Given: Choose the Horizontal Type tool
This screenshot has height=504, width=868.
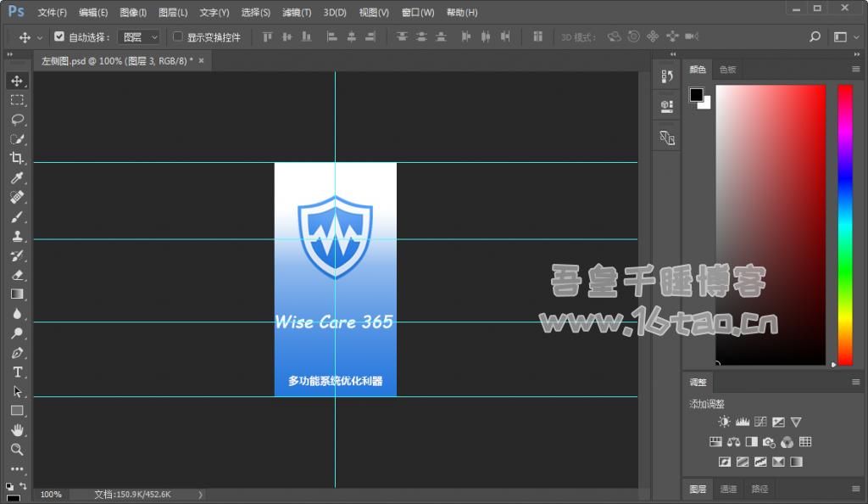Looking at the screenshot, I should [x=17, y=372].
